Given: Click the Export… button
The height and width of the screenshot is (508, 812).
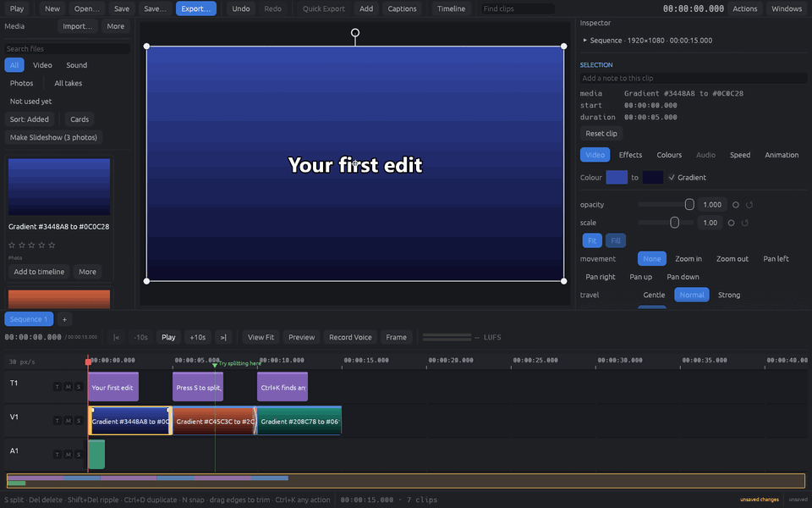Looking at the screenshot, I should [x=195, y=8].
